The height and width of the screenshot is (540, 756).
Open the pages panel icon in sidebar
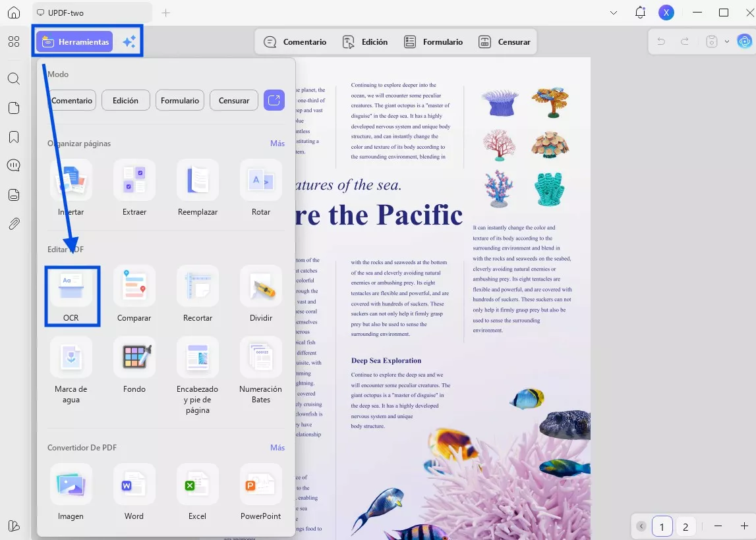tap(14, 108)
